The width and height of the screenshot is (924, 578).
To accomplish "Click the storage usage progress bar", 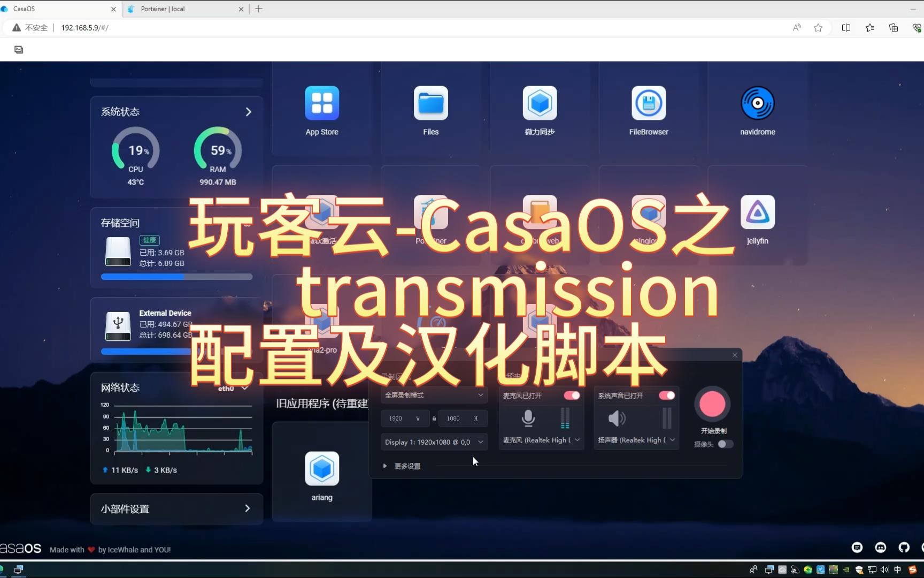I will [x=176, y=277].
